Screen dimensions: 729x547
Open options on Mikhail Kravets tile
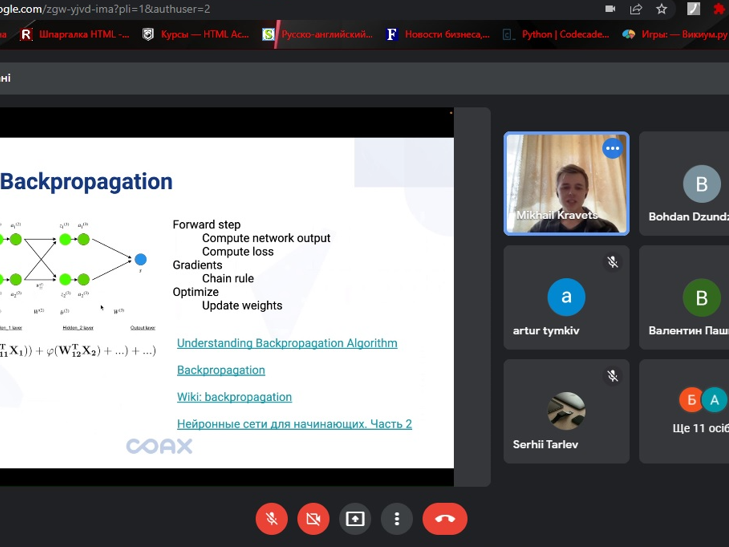612,149
